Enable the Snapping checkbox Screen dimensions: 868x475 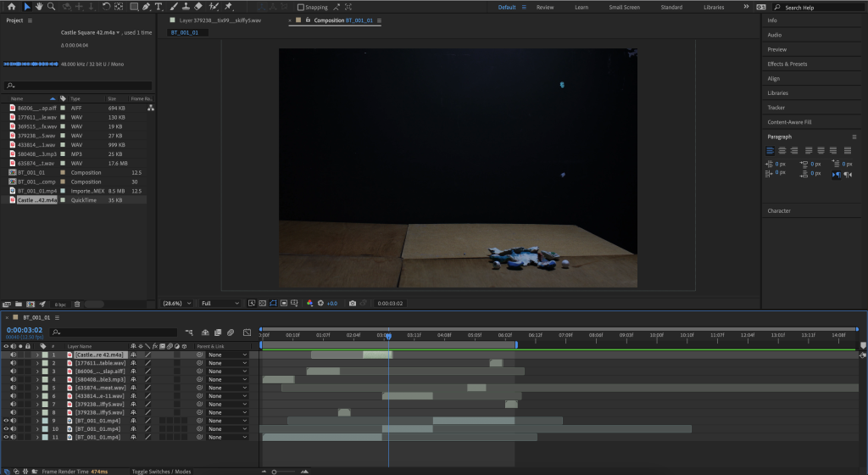[x=301, y=8]
